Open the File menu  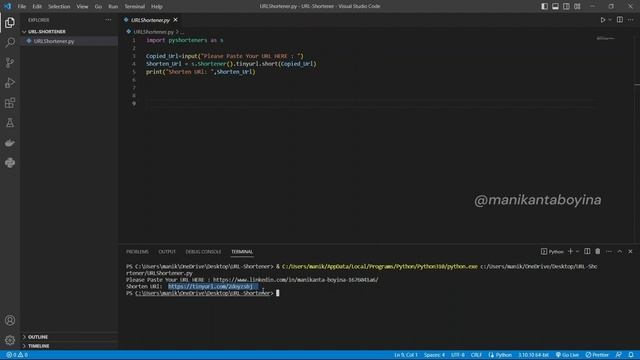[x=22, y=7]
